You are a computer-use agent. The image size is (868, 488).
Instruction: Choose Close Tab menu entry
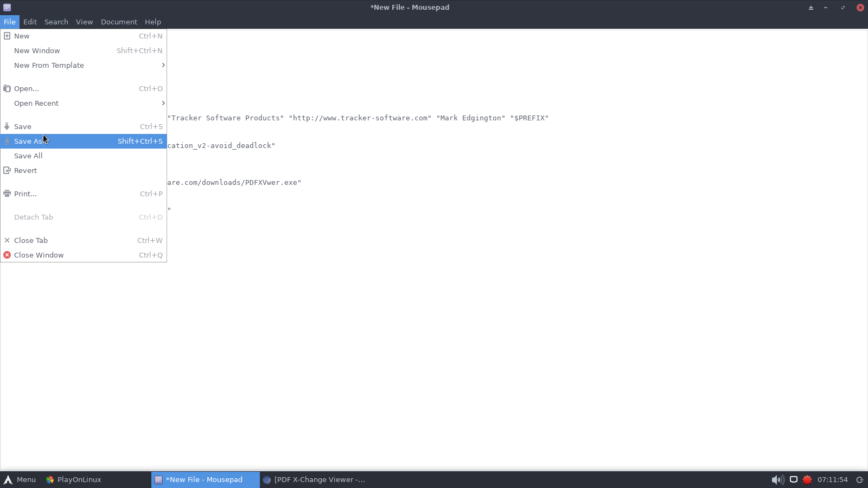(84, 240)
